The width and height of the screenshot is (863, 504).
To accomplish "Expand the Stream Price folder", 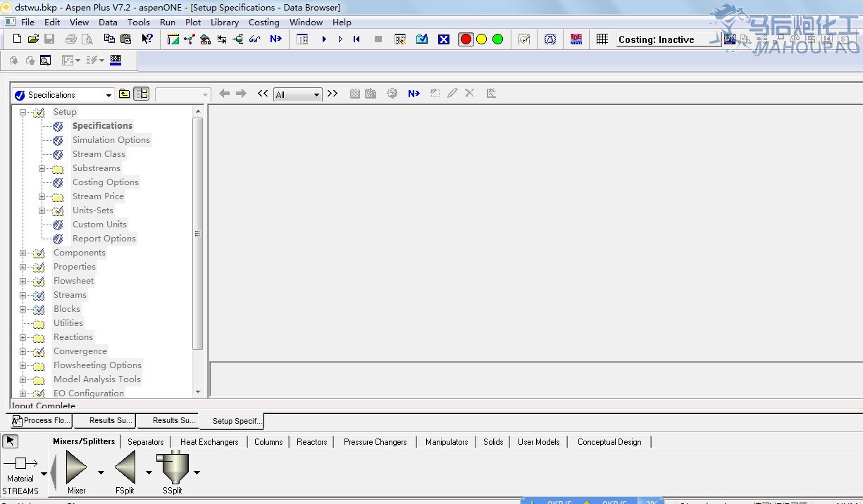I will [42, 196].
